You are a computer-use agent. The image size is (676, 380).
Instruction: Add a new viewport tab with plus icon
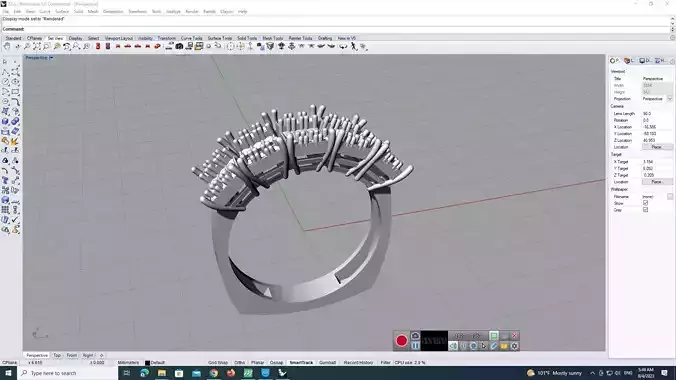(x=101, y=355)
